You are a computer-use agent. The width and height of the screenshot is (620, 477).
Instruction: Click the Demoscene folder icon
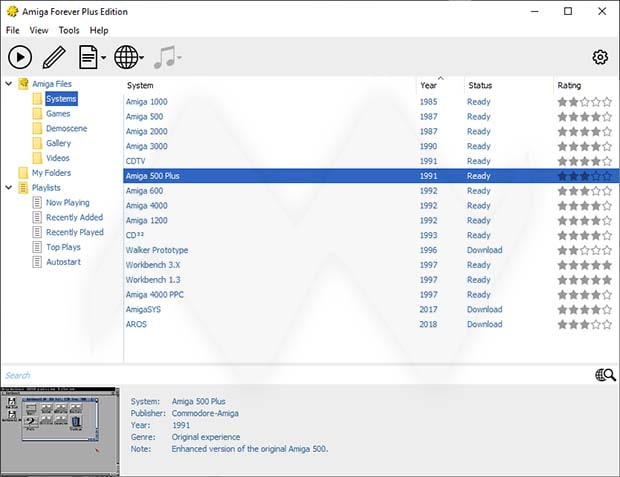pos(37,129)
